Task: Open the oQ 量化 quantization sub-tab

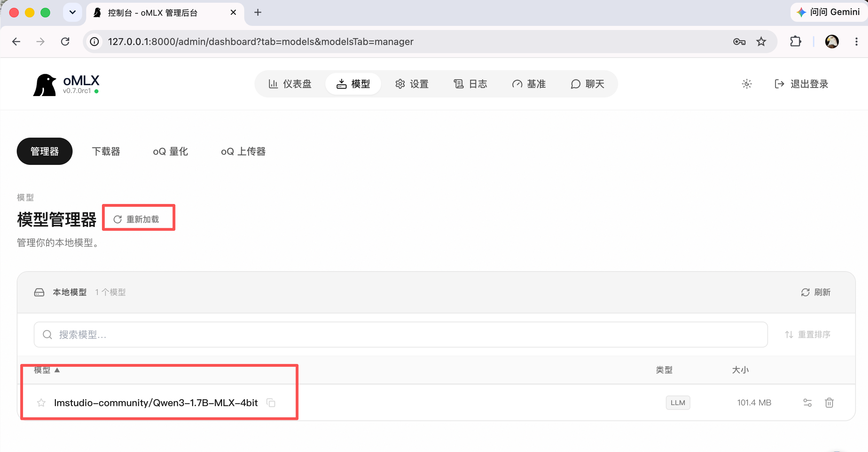Action: pos(170,151)
